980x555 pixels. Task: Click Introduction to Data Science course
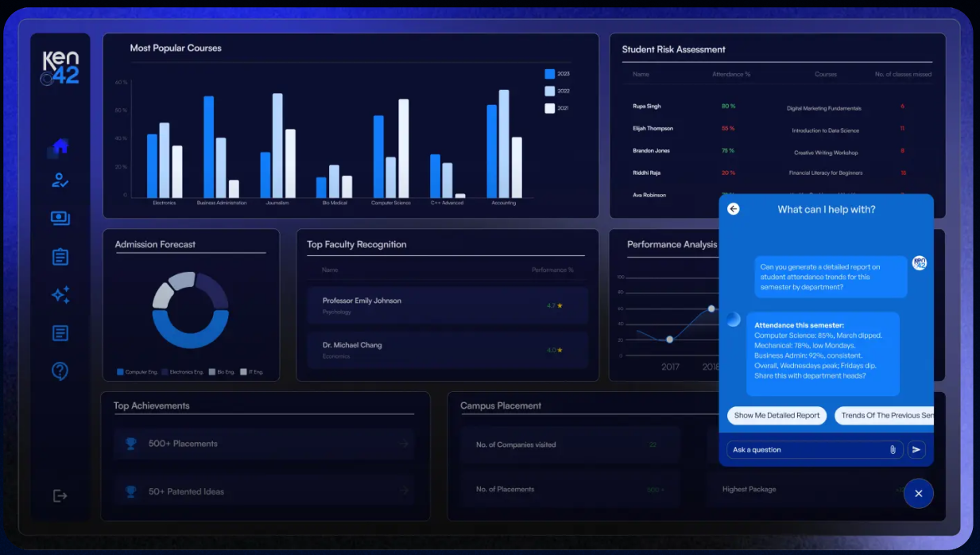click(x=825, y=130)
